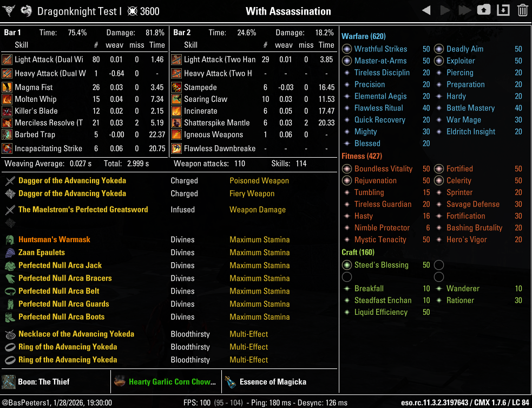Click the Boon: The Thief mundus icon

click(x=9, y=382)
